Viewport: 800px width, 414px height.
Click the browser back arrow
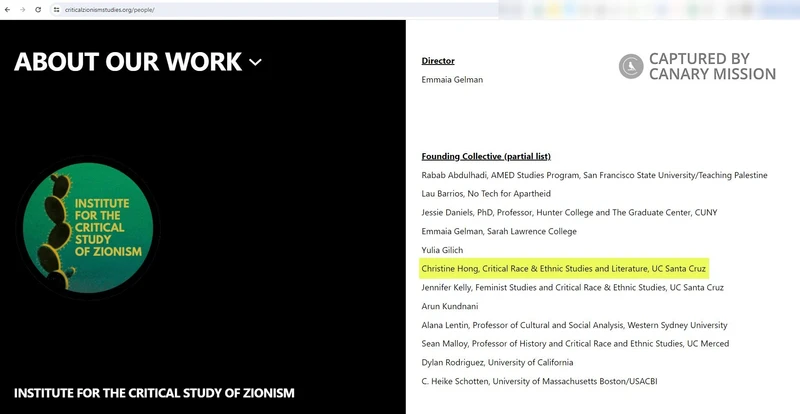8,9
